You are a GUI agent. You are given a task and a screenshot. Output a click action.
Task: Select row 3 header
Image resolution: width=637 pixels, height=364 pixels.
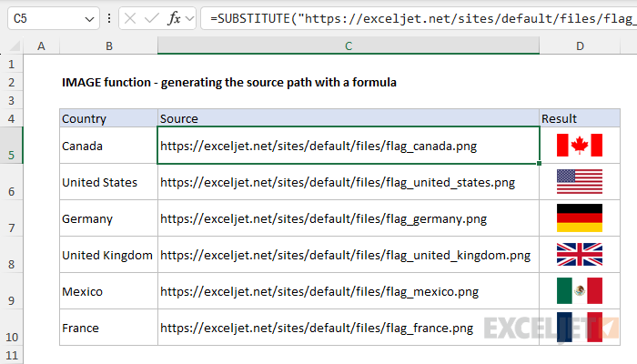coord(11,100)
